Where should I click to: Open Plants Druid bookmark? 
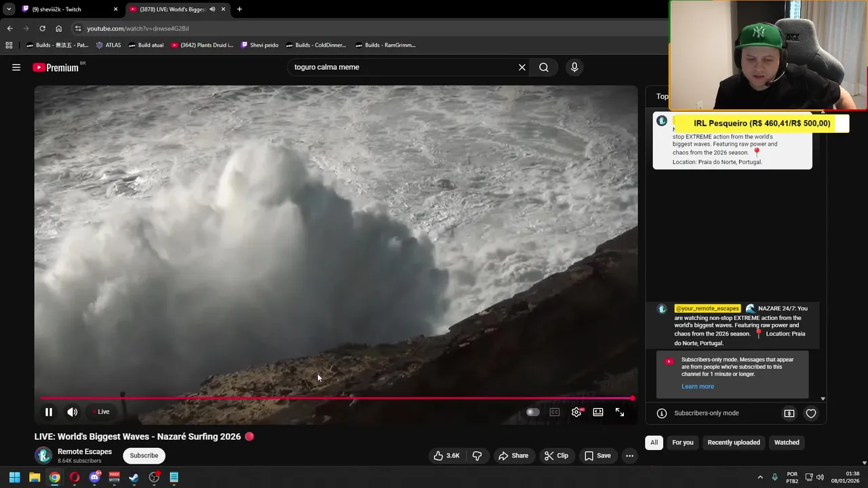pos(202,45)
